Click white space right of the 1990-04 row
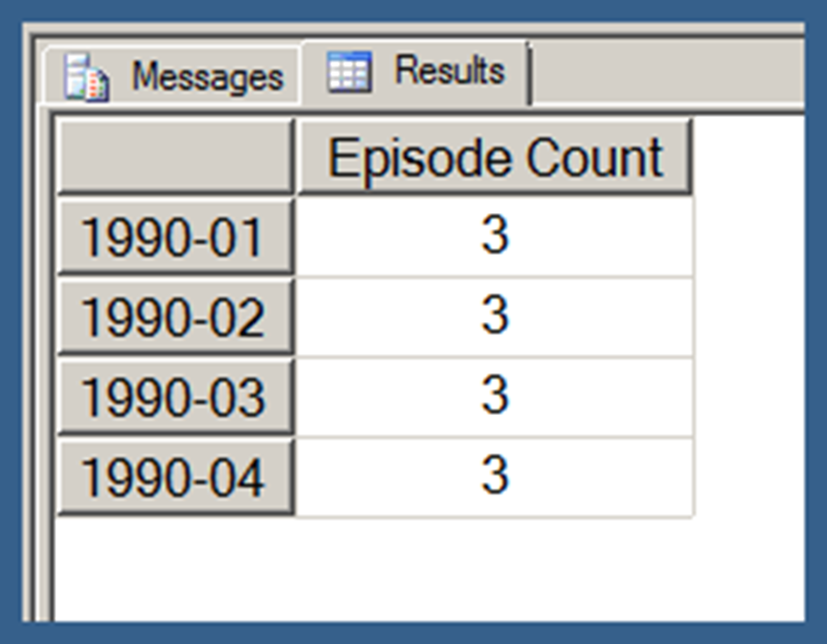 (x=746, y=476)
